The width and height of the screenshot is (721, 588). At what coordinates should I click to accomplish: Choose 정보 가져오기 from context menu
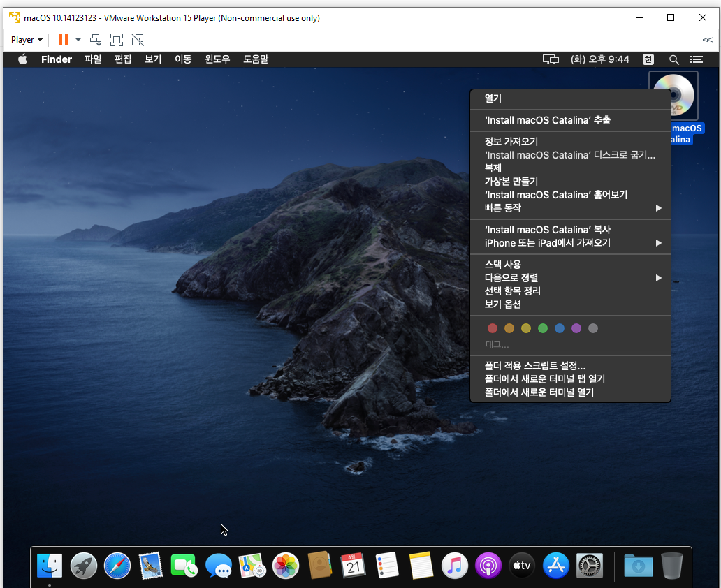coord(570,142)
